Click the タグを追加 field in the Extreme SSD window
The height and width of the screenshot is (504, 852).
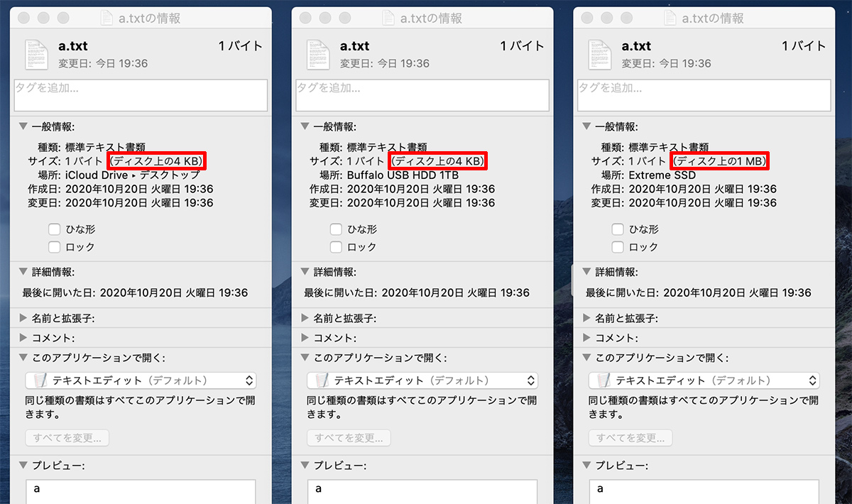point(704,95)
